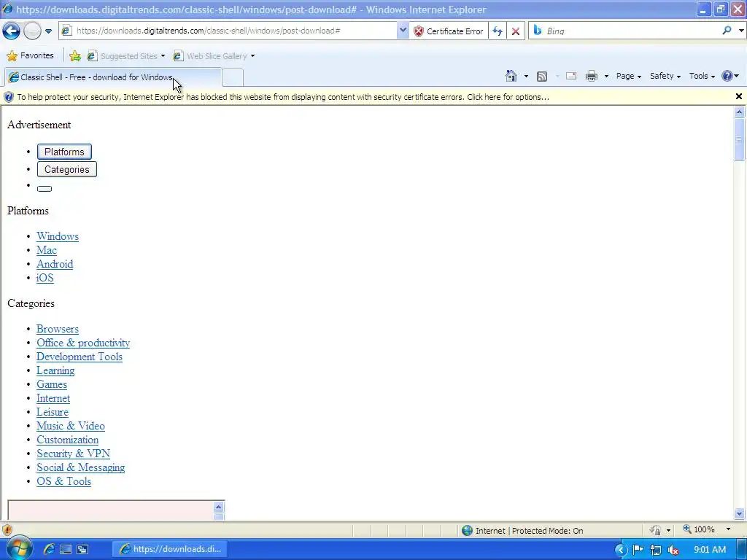Click the Refresh page icon
Image resolution: width=747 pixels, height=560 pixels.
[x=498, y=31]
